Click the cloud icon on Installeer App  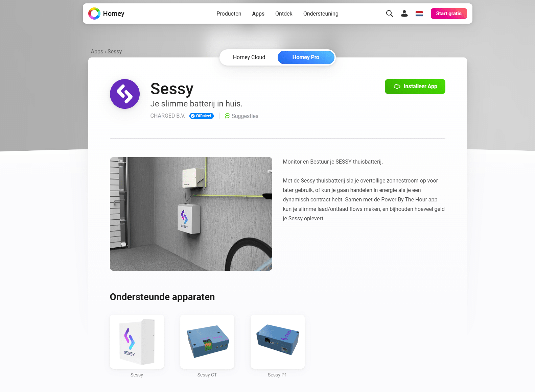pos(397,87)
